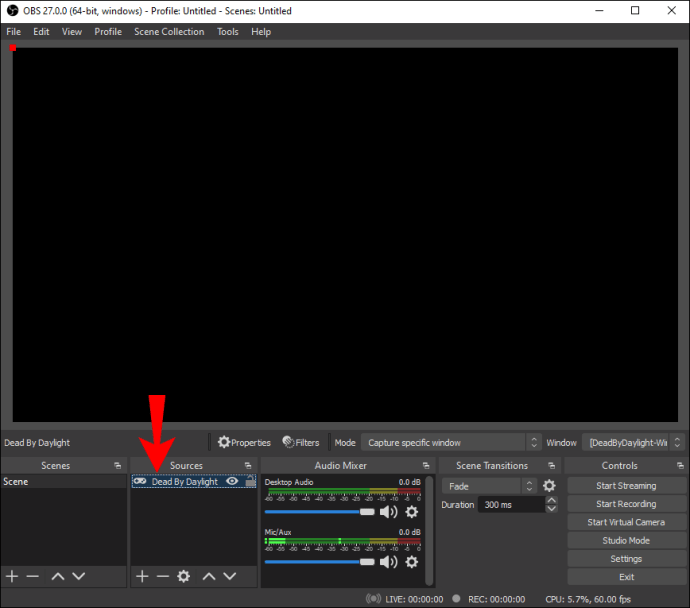Click the black preview canvas

point(345,234)
